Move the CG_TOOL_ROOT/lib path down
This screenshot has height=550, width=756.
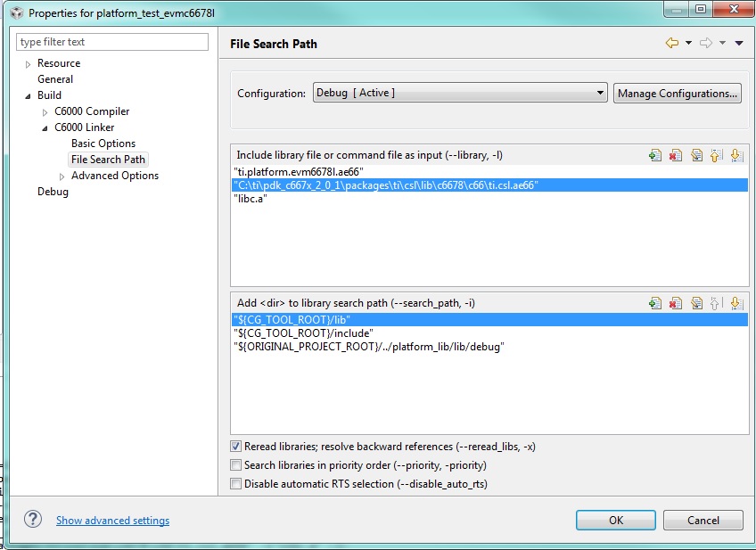[736, 303]
